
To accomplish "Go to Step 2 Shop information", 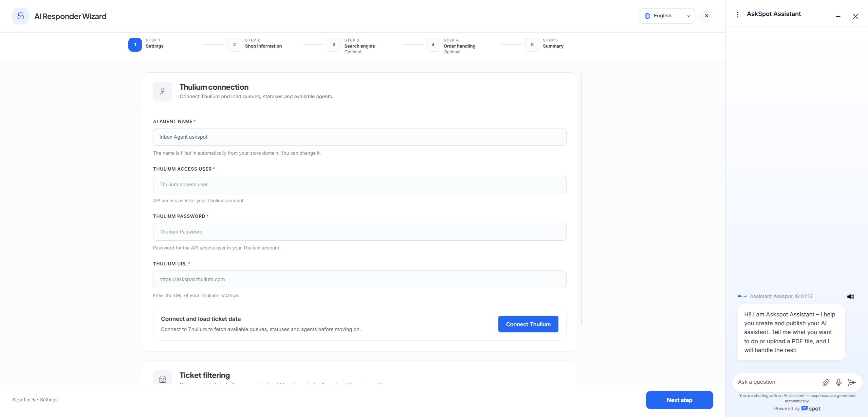I will click(255, 45).
